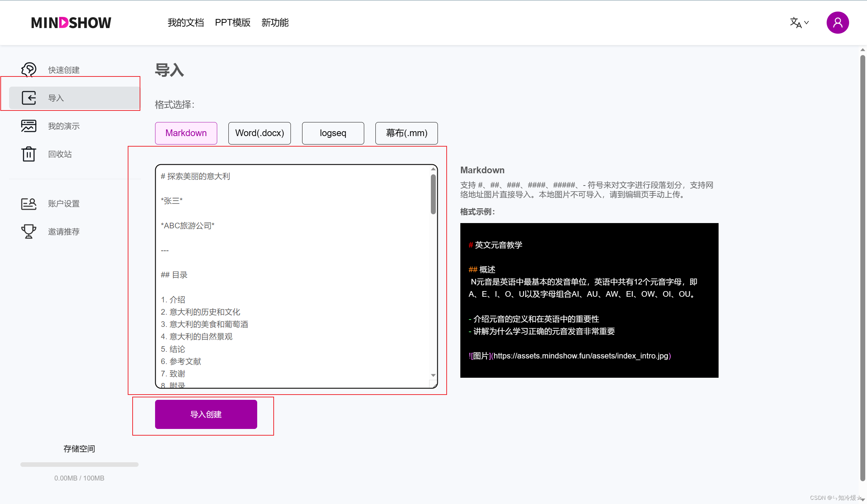The width and height of the screenshot is (867, 504).
Task: Select 回收站 in sidebar
Action: [60, 154]
